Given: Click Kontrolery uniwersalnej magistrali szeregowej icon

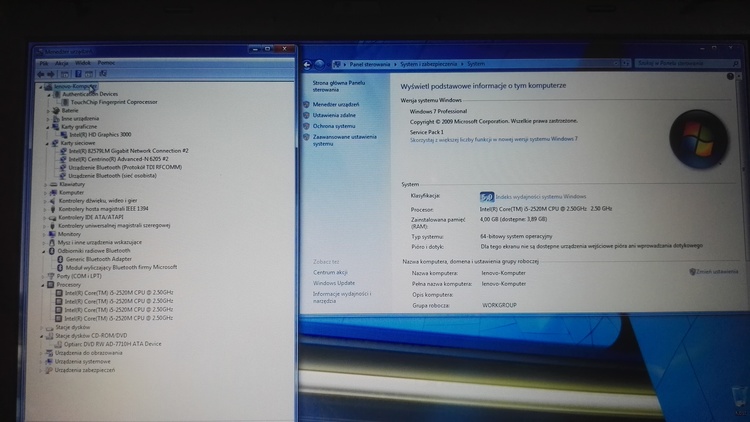Looking at the screenshot, I should pyautogui.click(x=52, y=226).
